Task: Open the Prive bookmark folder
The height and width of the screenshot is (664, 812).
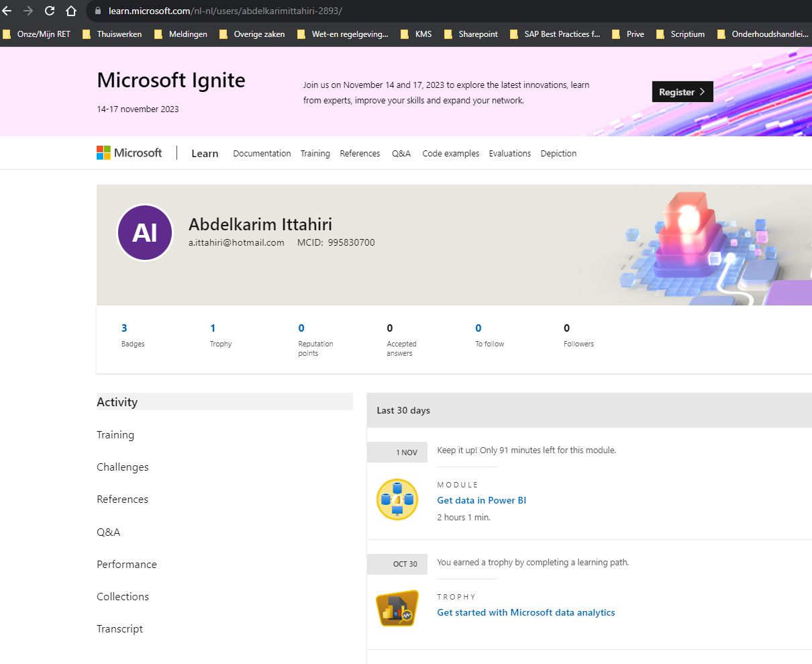Action: [x=628, y=34]
